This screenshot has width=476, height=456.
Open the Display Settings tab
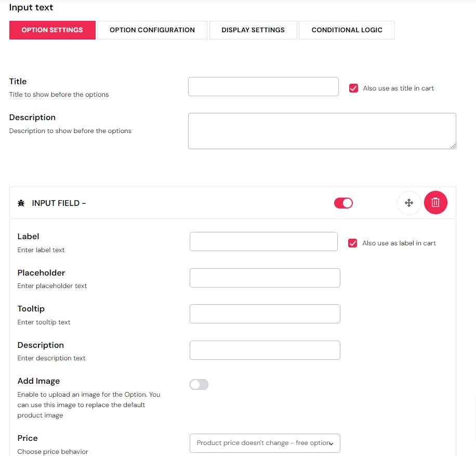pos(253,30)
